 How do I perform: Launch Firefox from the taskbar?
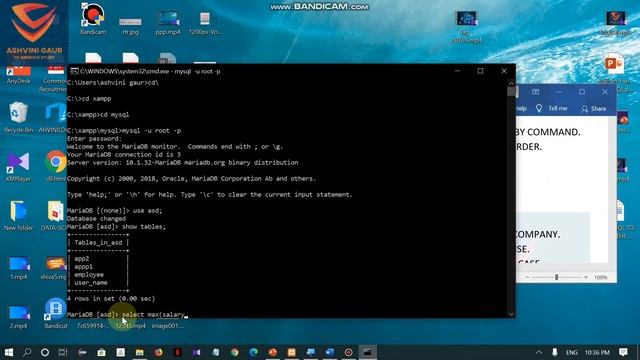[x=158, y=352]
